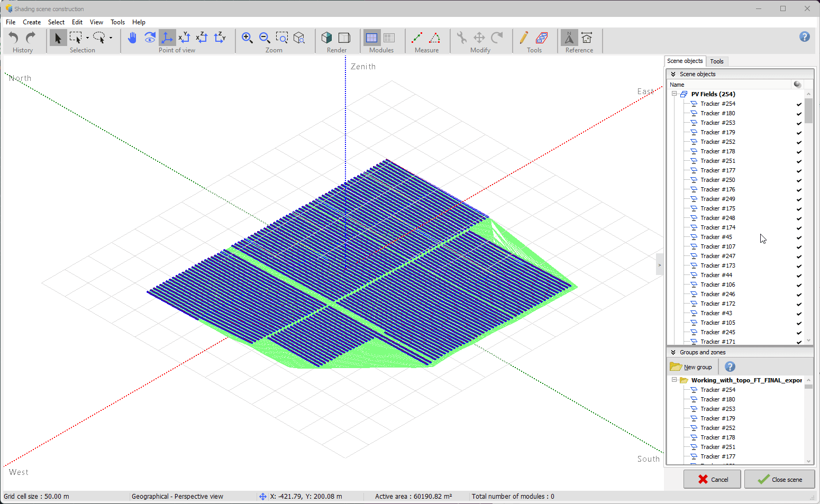Open the Help menu

click(139, 22)
